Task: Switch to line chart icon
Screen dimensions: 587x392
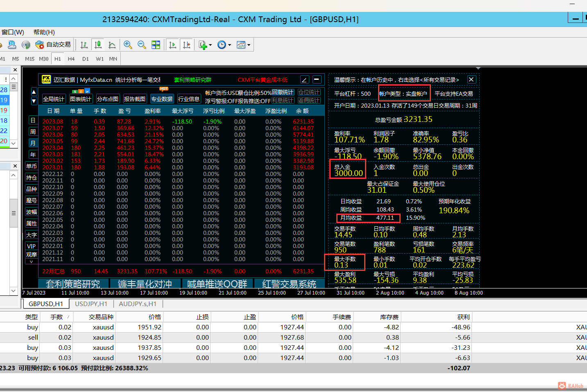Action: click(112, 45)
